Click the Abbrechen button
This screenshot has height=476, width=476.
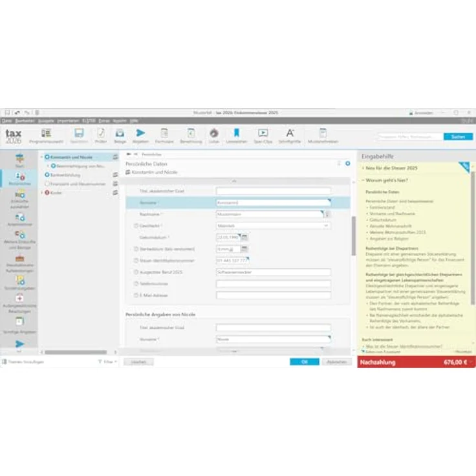click(337, 362)
